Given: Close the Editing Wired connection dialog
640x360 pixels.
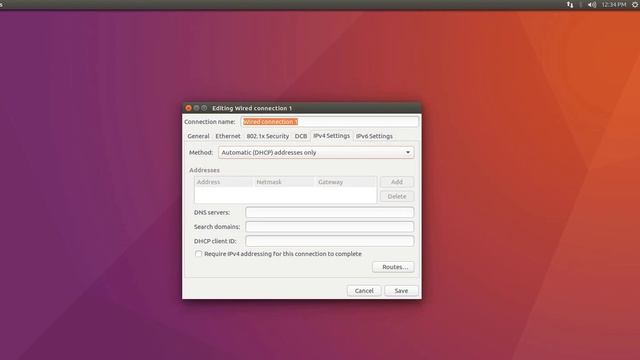Looking at the screenshot, I should click(x=188, y=108).
